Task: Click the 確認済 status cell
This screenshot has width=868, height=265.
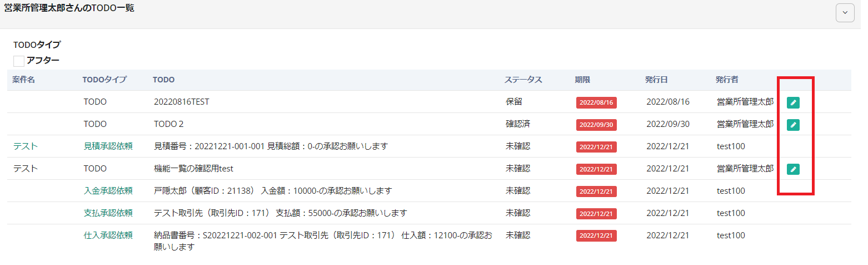Action: pyautogui.click(x=518, y=124)
